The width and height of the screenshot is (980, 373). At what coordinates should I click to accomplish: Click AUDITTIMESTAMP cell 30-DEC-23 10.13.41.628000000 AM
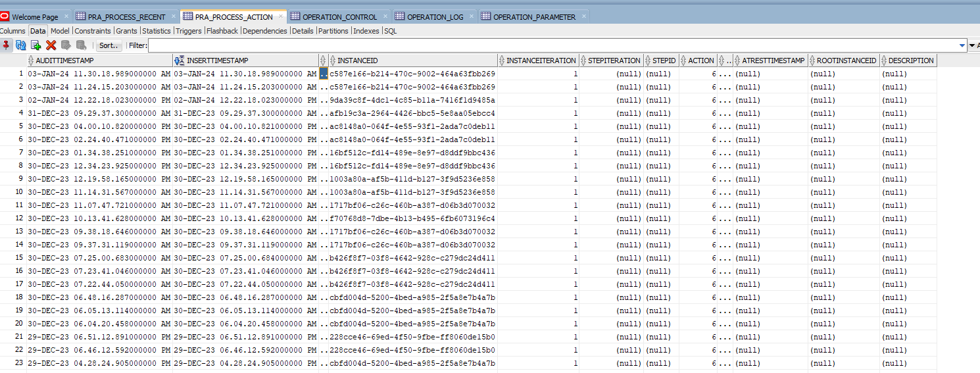click(x=99, y=218)
